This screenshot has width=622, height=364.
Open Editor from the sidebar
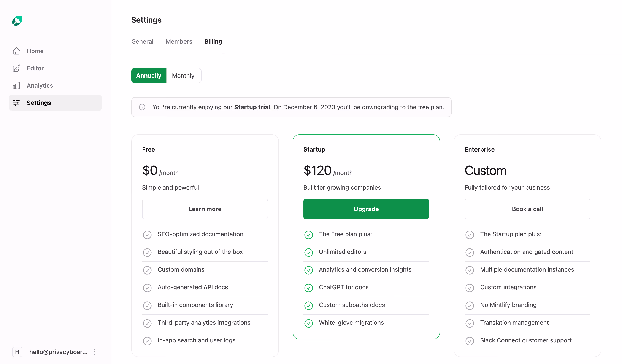point(55,68)
